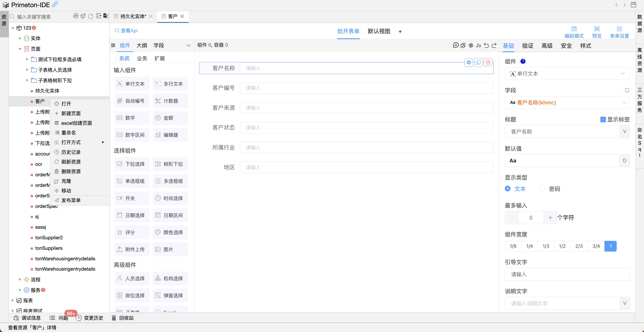Open the 单行文本 component type dropdown
Viewport: 644px width, 332px height.
tap(567, 74)
